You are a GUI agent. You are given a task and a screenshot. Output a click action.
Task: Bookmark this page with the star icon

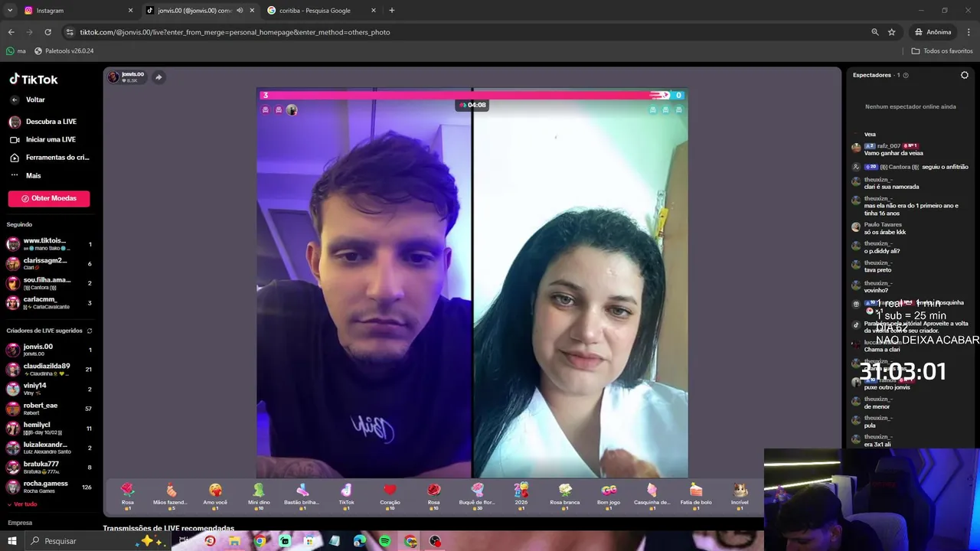pos(892,32)
